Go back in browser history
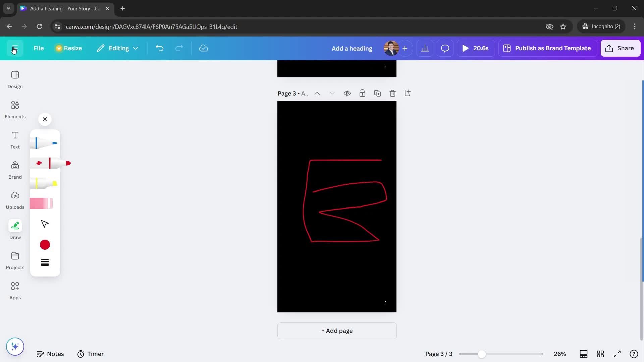The width and height of the screenshot is (644, 362). (9, 26)
